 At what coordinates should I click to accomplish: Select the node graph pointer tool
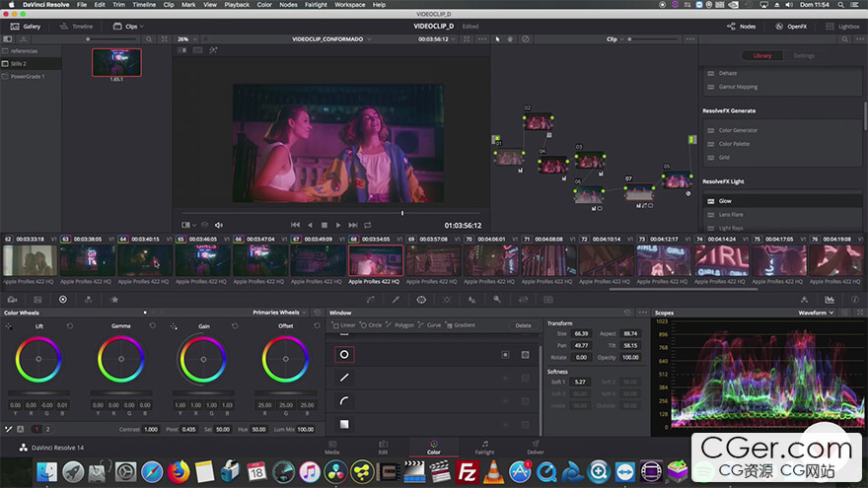click(x=498, y=39)
